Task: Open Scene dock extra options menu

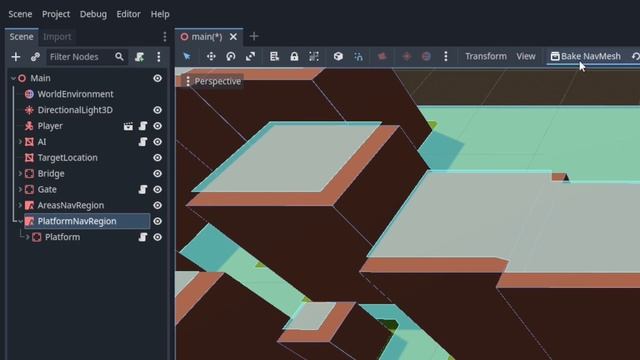Action: coord(159,57)
